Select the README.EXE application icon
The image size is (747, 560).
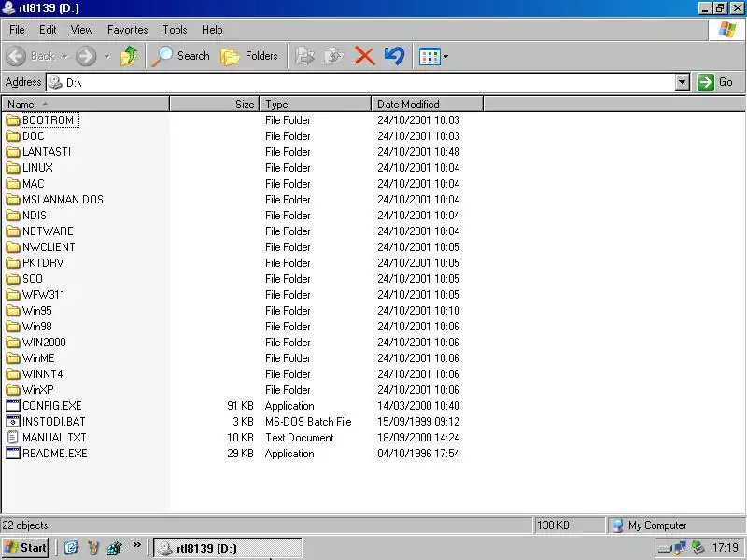click(x=13, y=454)
